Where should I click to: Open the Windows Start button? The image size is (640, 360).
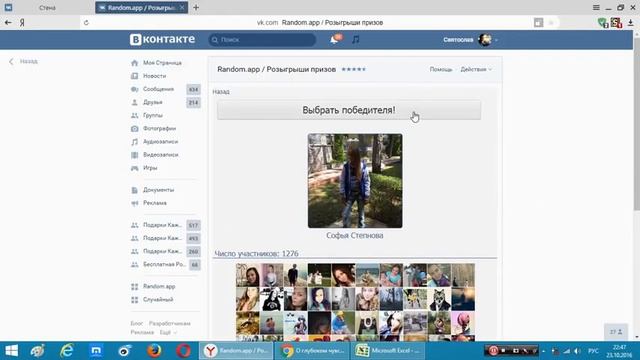click(11, 351)
